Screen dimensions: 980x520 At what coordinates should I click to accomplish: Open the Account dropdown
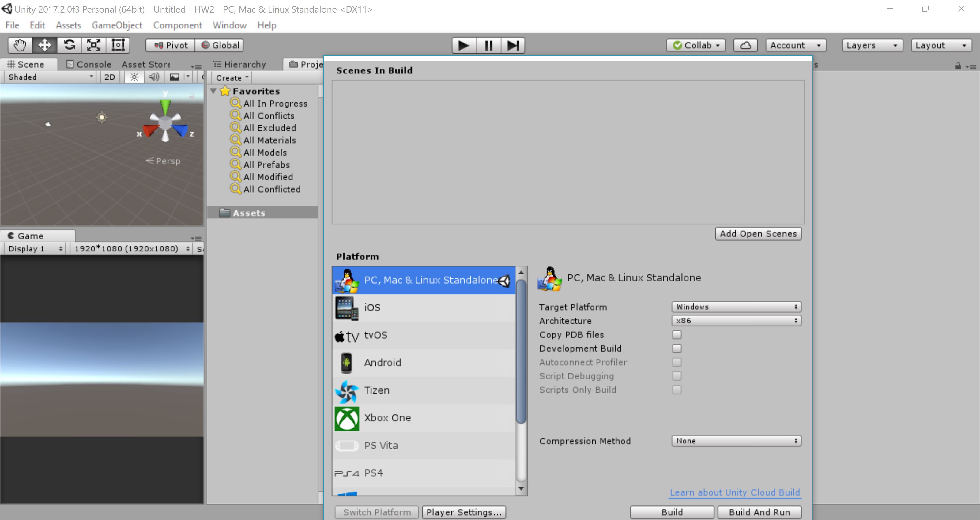[796, 45]
